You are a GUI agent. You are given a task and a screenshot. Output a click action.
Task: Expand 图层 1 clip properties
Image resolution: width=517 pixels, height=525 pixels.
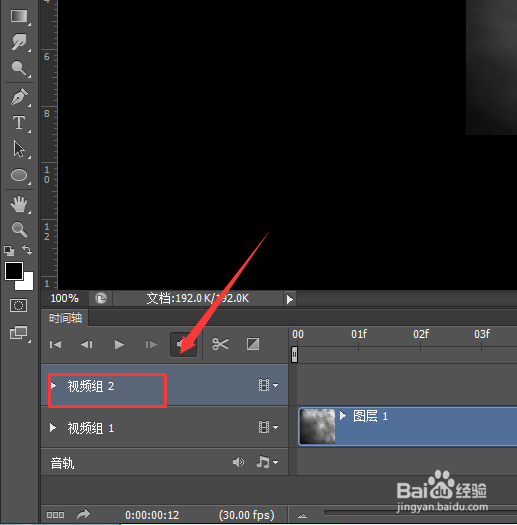click(343, 416)
